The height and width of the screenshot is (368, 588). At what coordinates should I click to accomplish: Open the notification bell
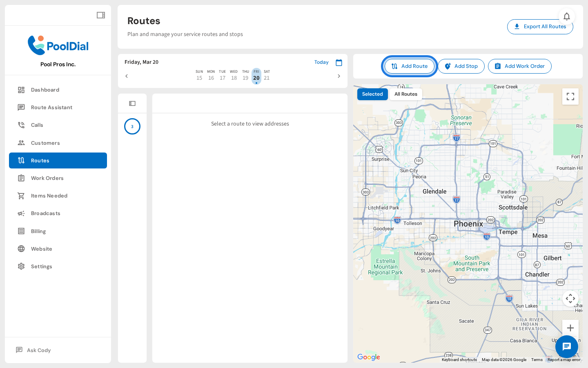click(567, 16)
